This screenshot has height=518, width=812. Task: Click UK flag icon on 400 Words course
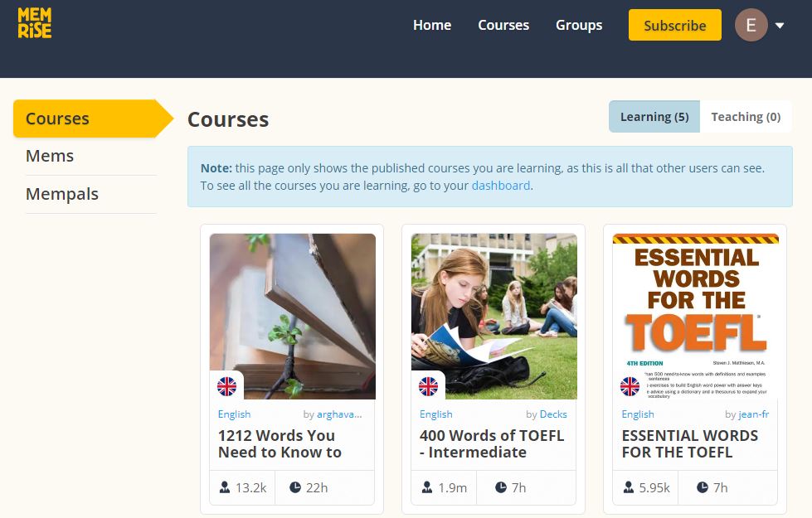(428, 386)
